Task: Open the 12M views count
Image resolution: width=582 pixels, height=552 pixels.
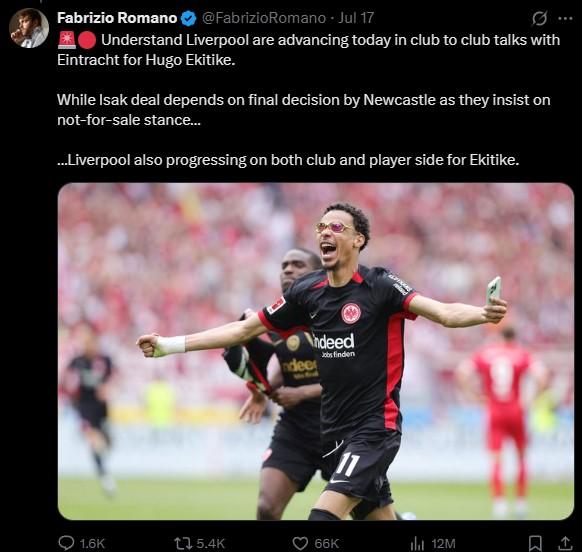Action: [x=443, y=544]
